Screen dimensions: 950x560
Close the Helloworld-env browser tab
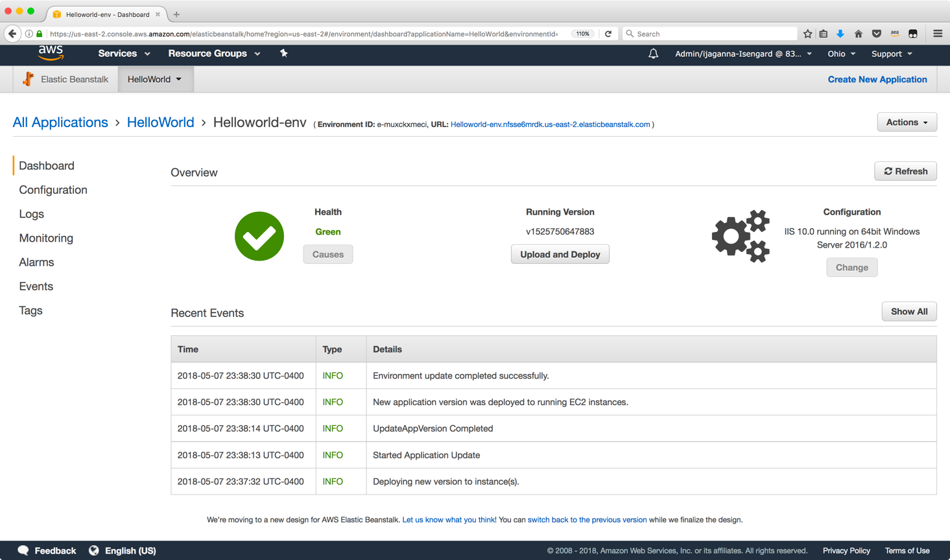(x=158, y=14)
